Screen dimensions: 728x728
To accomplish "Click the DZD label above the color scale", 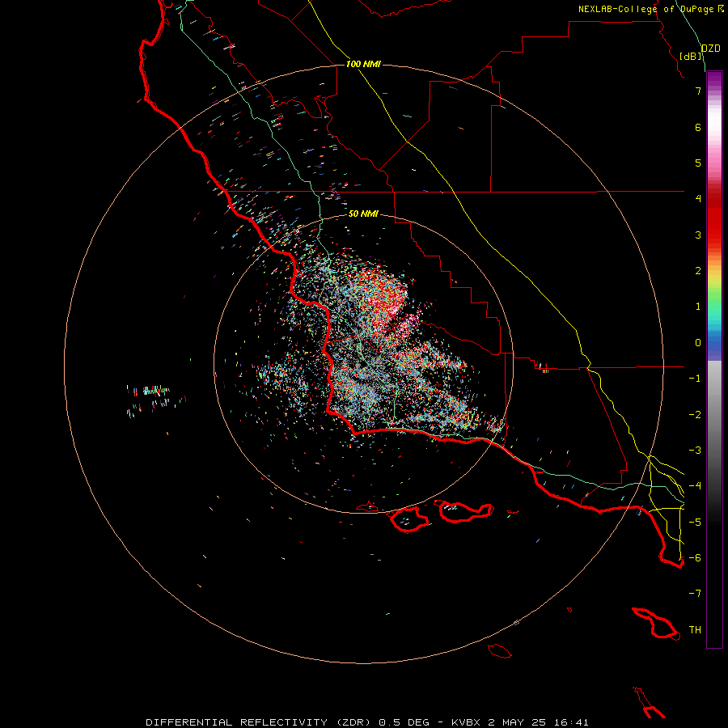I will point(710,49).
